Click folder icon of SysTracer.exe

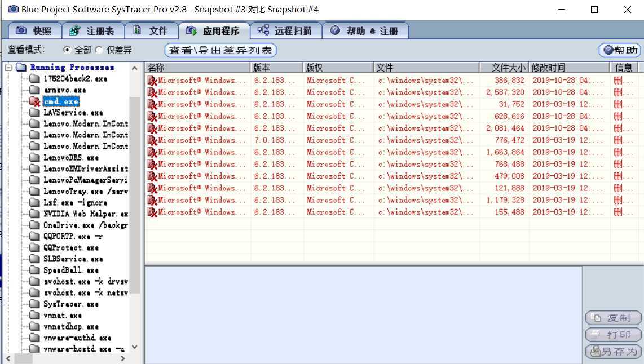(x=35, y=304)
